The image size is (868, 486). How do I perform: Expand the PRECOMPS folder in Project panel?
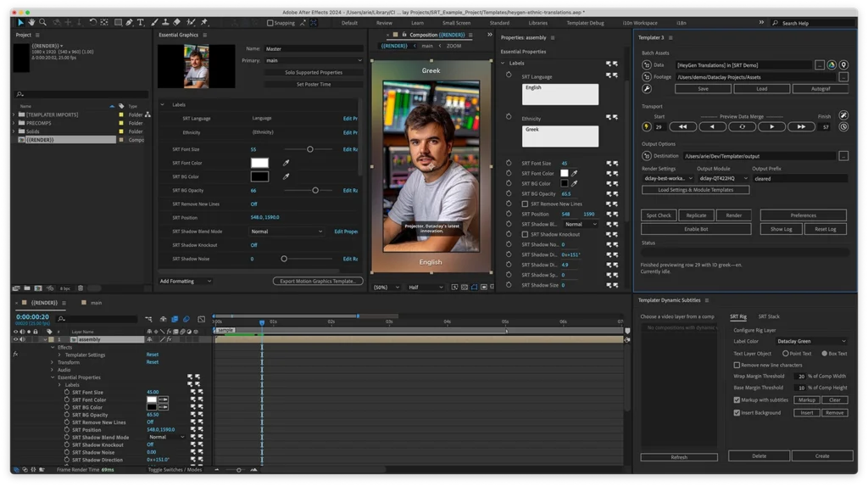pyautogui.click(x=14, y=123)
